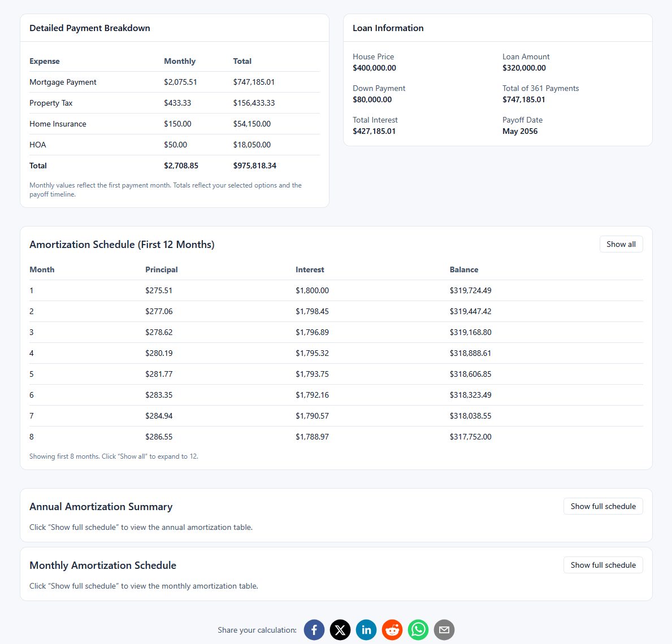Share calculation by email icon
Viewport: 672px width, 644px height.
[x=444, y=630]
